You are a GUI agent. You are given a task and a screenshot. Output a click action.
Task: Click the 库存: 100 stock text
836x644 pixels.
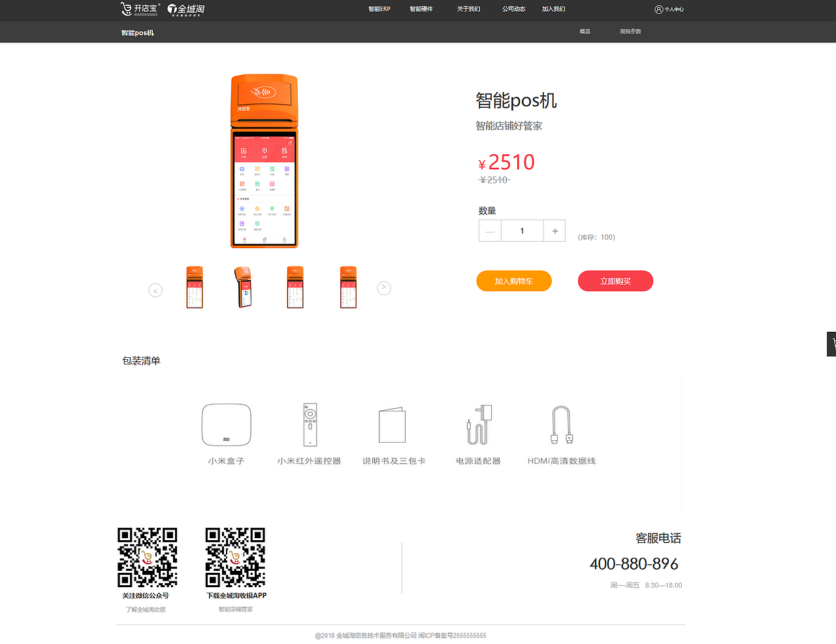(596, 237)
